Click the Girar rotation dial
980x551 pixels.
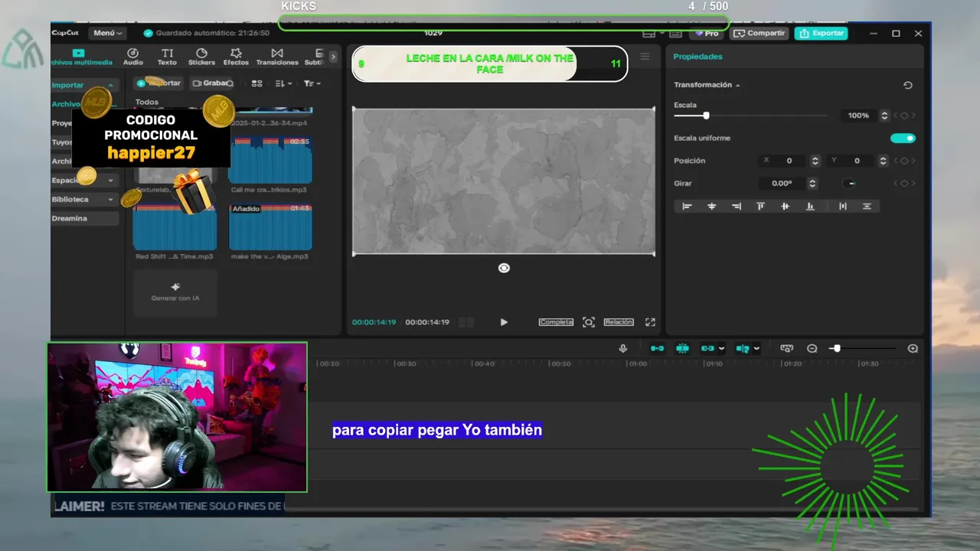pos(849,184)
